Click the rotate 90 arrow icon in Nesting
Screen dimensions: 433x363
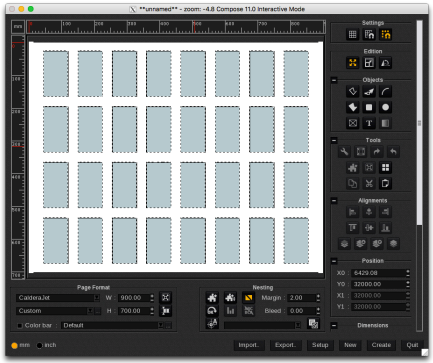coord(212,311)
